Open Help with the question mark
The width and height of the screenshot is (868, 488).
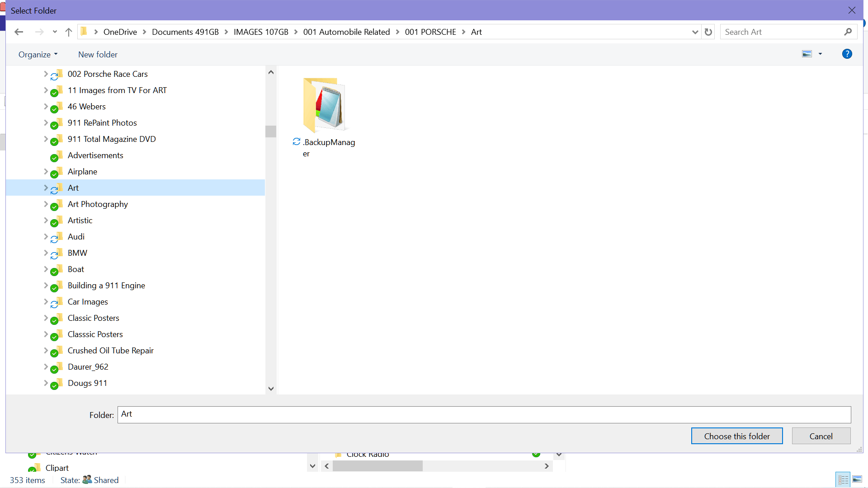point(847,54)
